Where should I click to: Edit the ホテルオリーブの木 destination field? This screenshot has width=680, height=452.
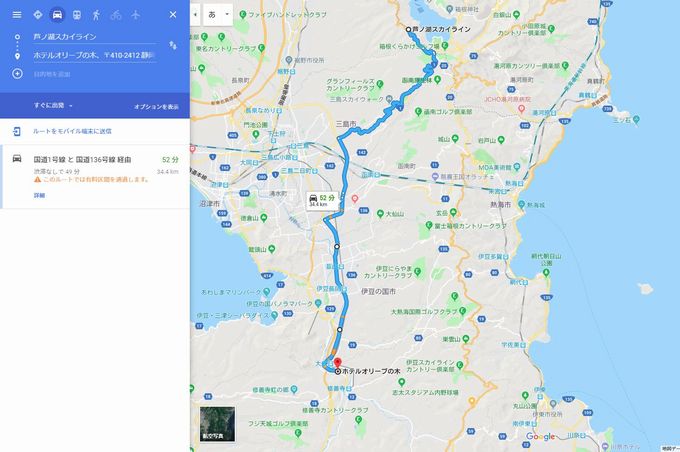95,56
